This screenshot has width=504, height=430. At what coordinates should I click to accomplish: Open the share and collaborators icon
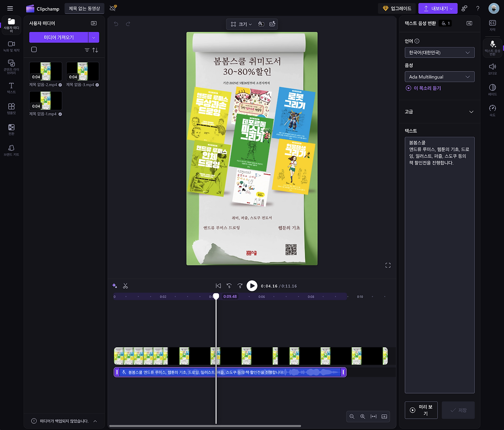(465, 8)
